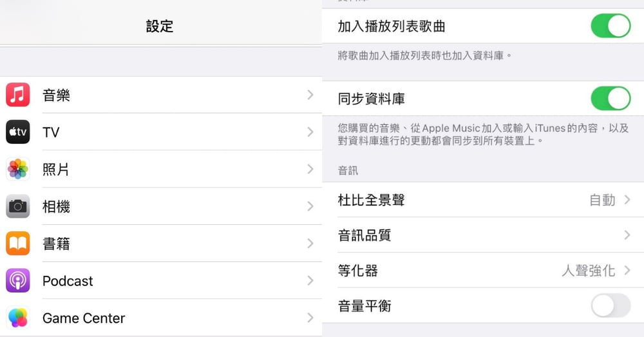Disable the 同步資料庫 toggle
The width and height of the screenshot is (644, 337).
pyautogui.click(x=611, y=98)
